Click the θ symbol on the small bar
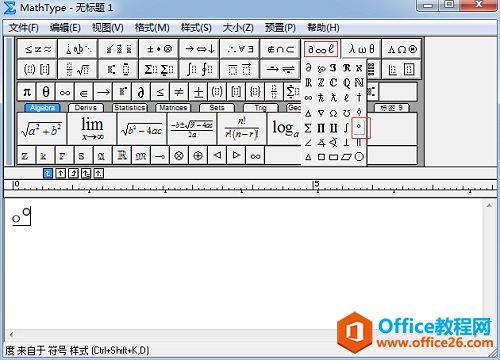 pyautogui.click(x=46, y=92)
